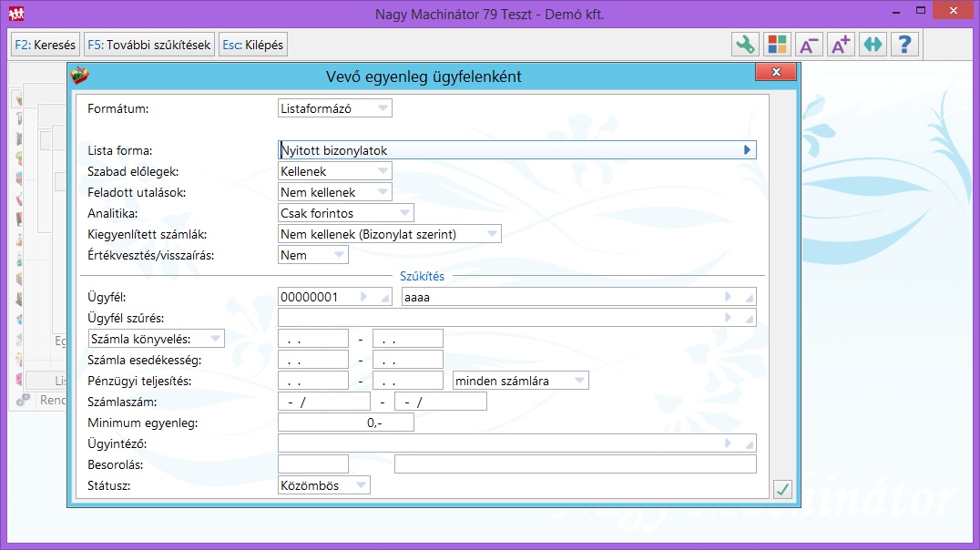
Task: Click the Számla esedékesség start date field
Action: [x=313, y=360]
